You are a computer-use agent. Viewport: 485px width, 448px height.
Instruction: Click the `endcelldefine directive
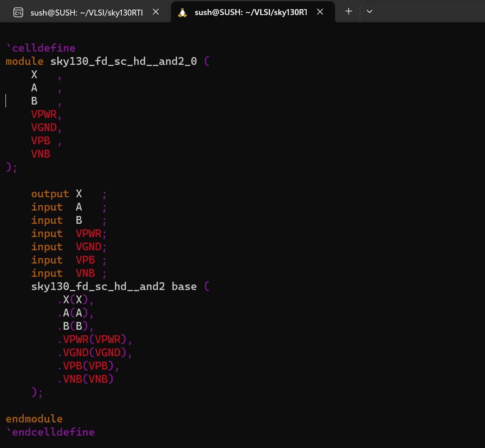(50, 432)
